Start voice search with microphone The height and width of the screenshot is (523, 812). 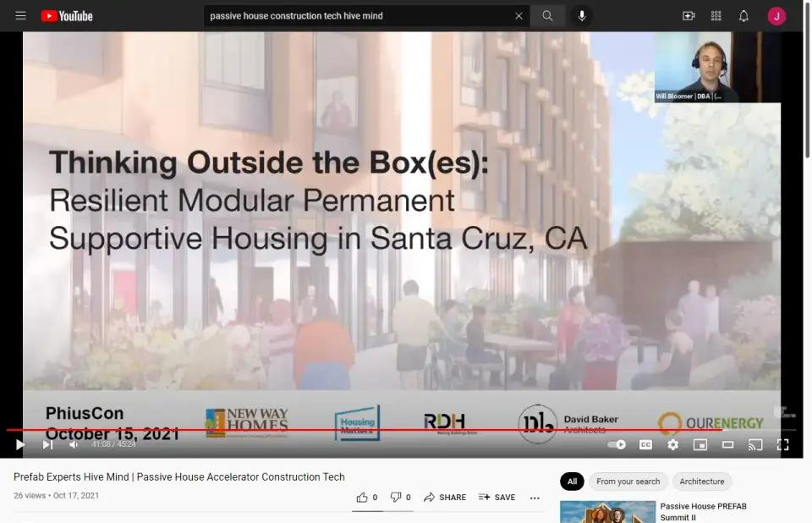(x=582, y=16)
